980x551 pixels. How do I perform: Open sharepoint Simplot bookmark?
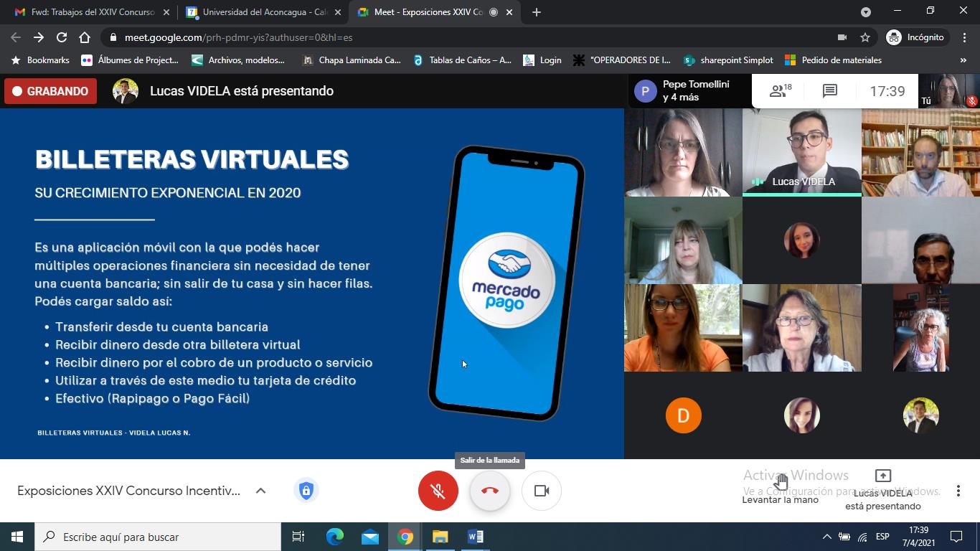point(728,60)
